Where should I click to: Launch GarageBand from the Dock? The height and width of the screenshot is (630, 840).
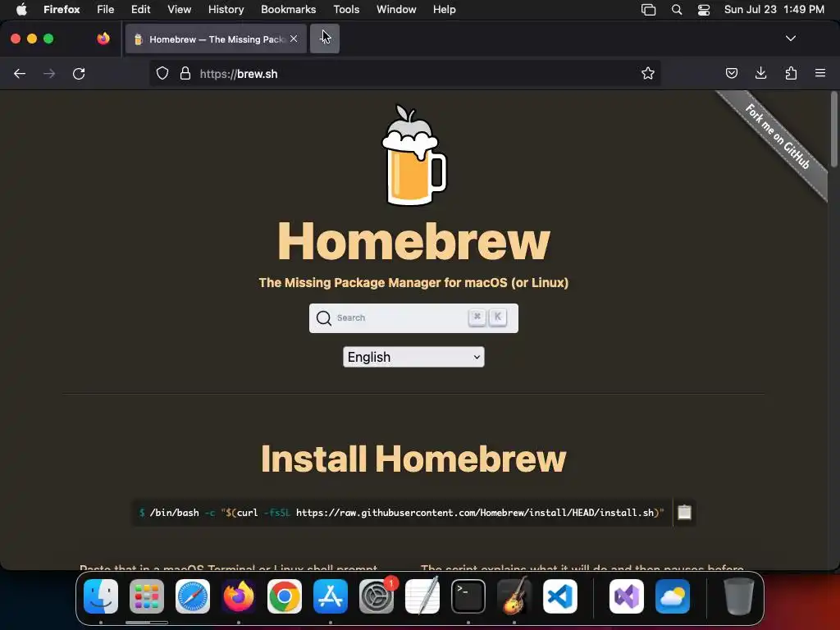click(514, 596)
